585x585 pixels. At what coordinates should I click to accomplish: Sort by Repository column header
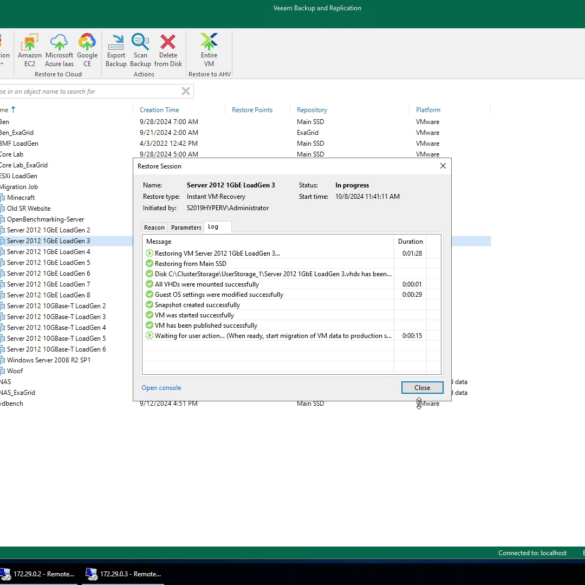point(312,110)
